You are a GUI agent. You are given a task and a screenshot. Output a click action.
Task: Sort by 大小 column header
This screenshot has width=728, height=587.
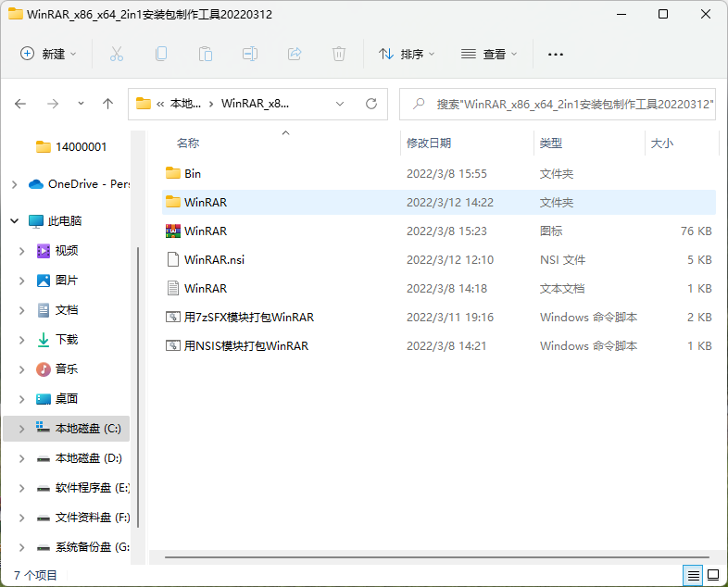click(x=662, y=143)
